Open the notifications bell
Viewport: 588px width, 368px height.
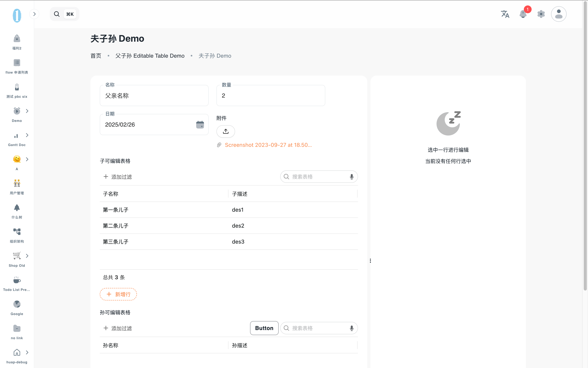[523, 14]
